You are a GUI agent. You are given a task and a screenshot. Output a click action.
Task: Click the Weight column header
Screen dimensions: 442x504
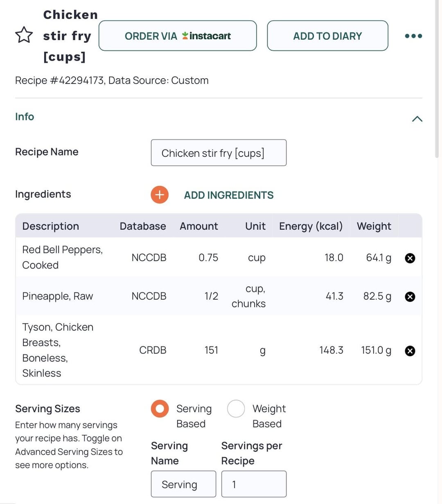[374, 226]
